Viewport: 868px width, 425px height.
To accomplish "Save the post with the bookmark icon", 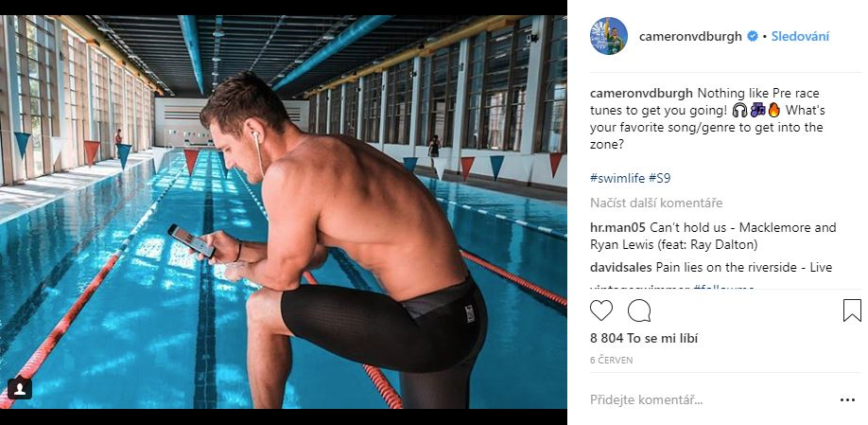I will (852, 310).
